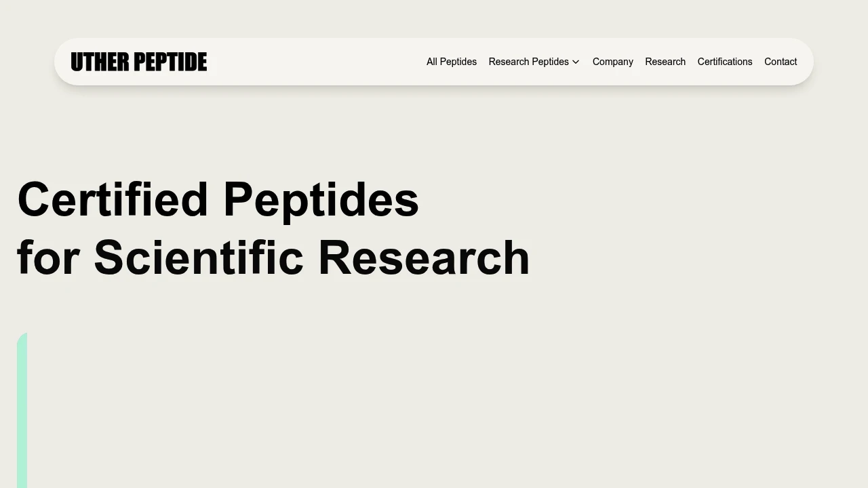Navigate to Certifications
This screenshot has width=868, height=488.
coord(725,62)
